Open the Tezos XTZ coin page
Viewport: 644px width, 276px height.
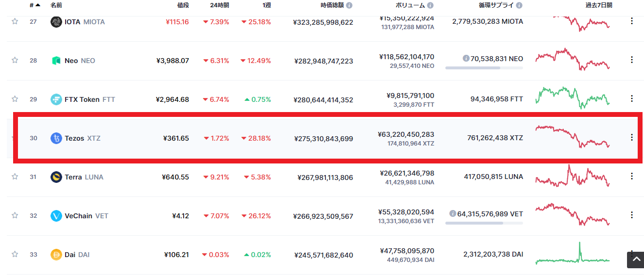(83, 138)
